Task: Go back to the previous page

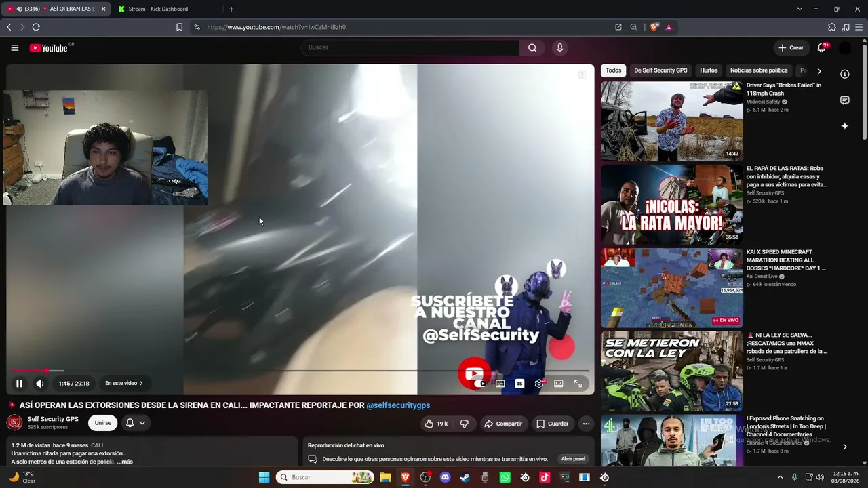Action: [9, 27]
